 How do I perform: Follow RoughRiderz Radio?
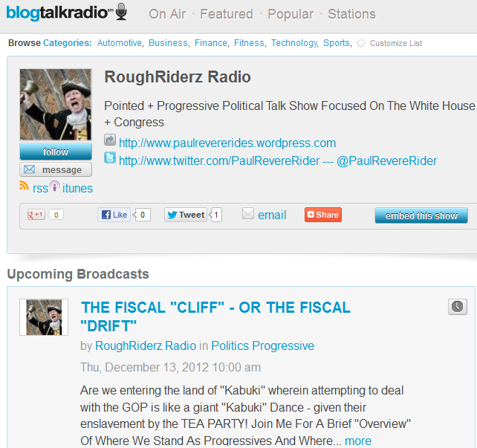pos(56,152)
